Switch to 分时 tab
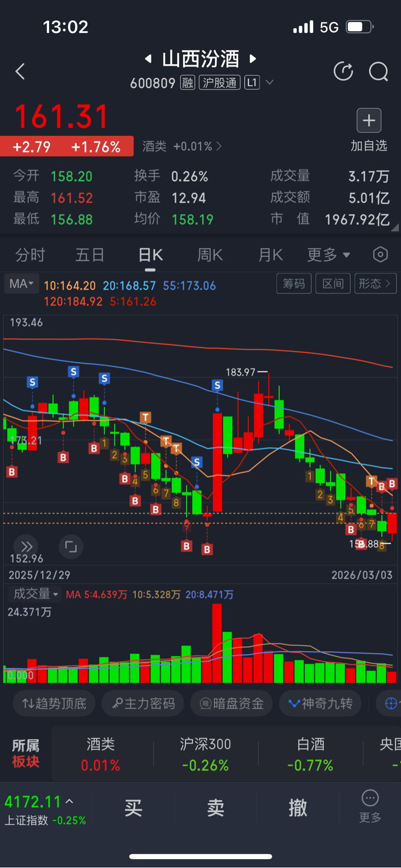 click(x=30, y=255)
